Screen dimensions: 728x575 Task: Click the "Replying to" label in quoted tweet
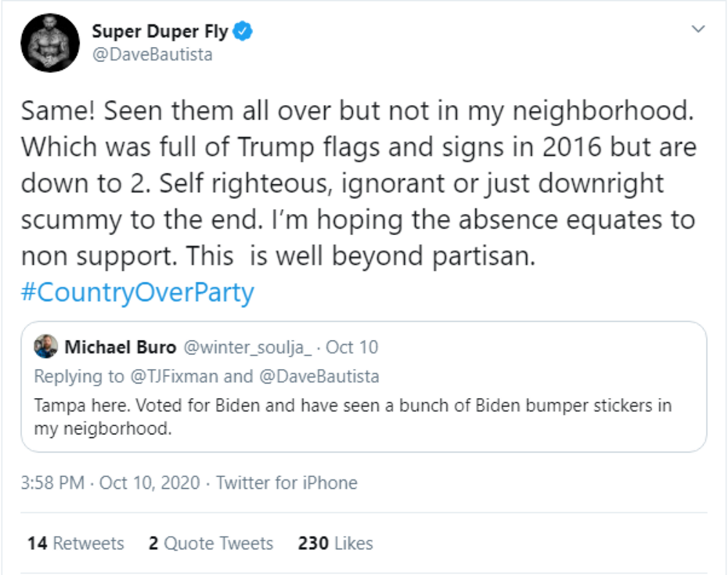pyautogui.click(x=78, y=376)
